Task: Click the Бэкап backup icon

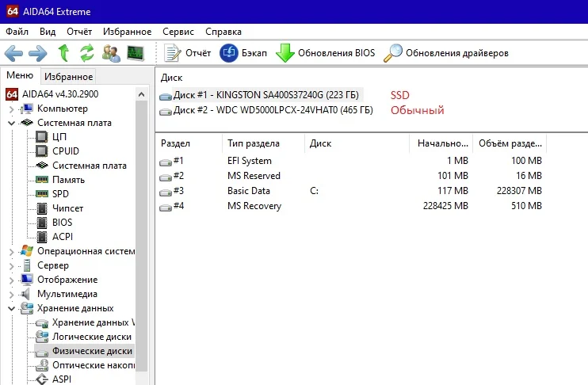Action: click(243, 53)
